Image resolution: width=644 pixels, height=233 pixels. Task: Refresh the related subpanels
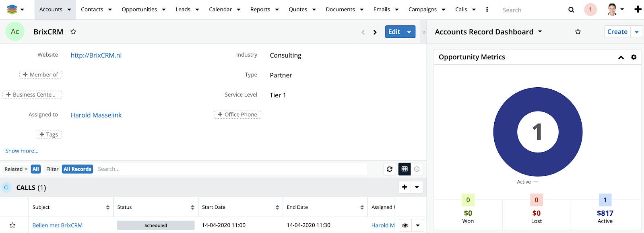point(390,169)
